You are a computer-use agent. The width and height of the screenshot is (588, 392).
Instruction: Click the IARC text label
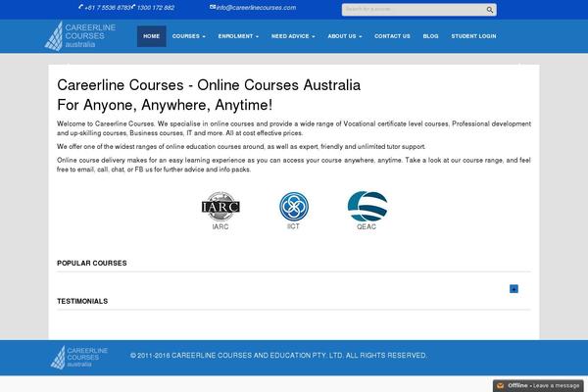pyautogui.click(x=220, y=226)
